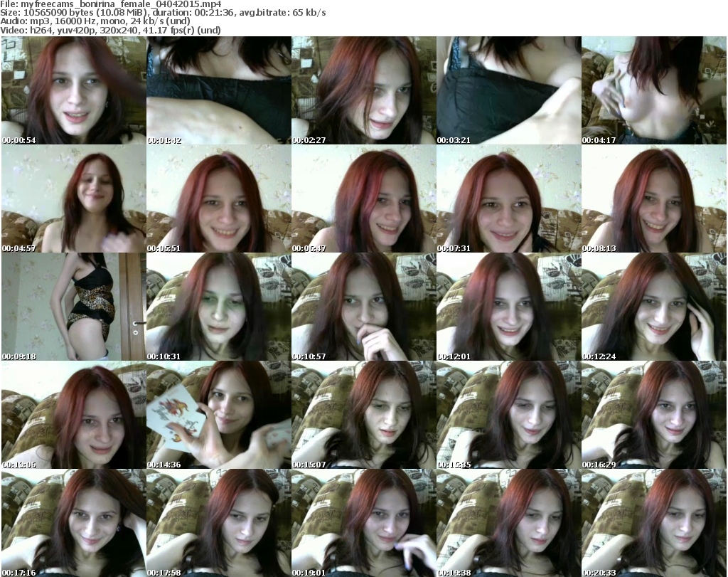Select the frame marked 00:10:57
Viewport: 728px width, 577px height.
[363, 307]
